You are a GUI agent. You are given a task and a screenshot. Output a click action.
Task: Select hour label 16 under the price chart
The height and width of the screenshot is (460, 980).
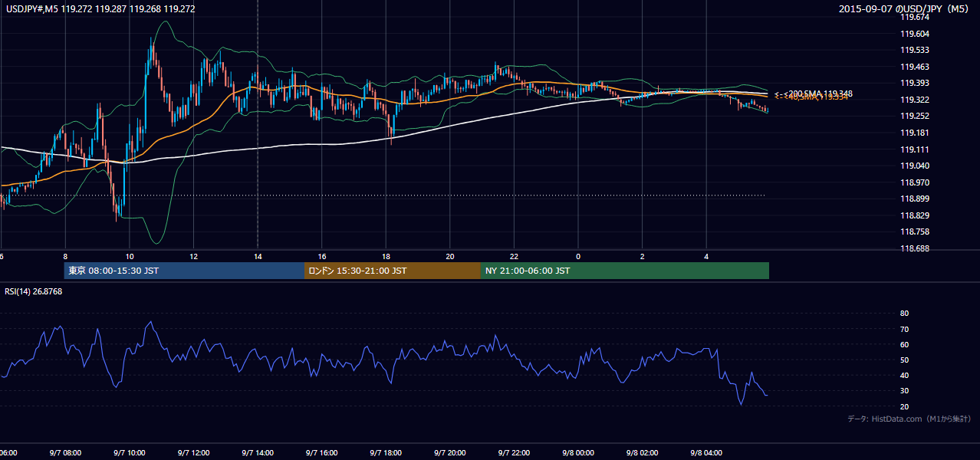[x=322, y=257]
